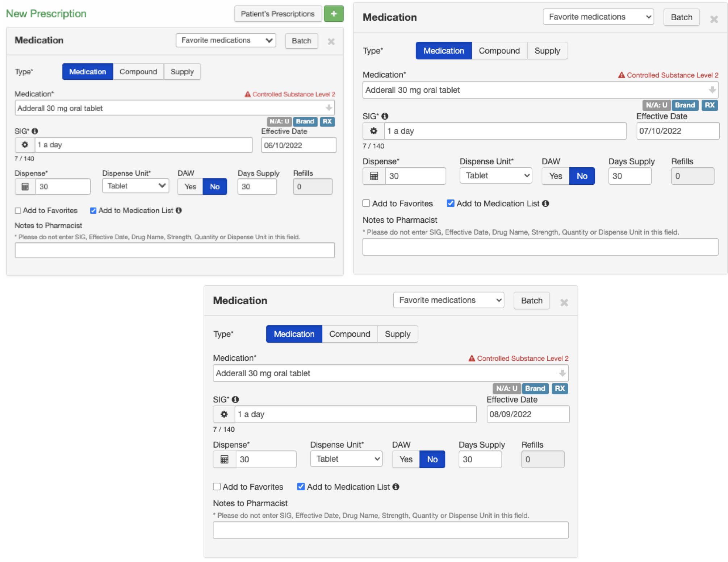The image size is (728, 562).
Task: Open Dispense Unit Tablet dropdown in 06/10/2022 panel
Action: tap(136, 186)
